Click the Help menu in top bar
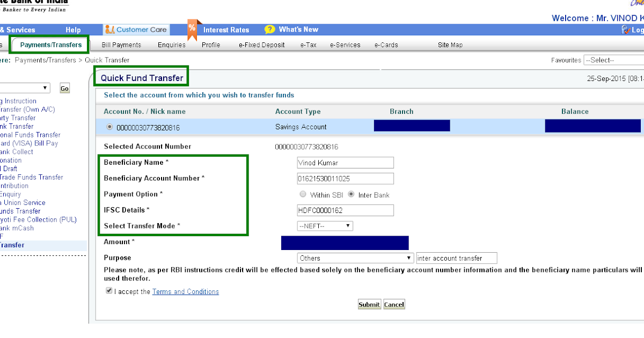 click(73, 30)
